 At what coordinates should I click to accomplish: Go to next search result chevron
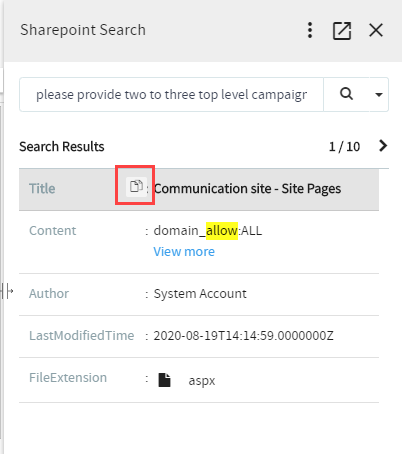pos(383,146)
